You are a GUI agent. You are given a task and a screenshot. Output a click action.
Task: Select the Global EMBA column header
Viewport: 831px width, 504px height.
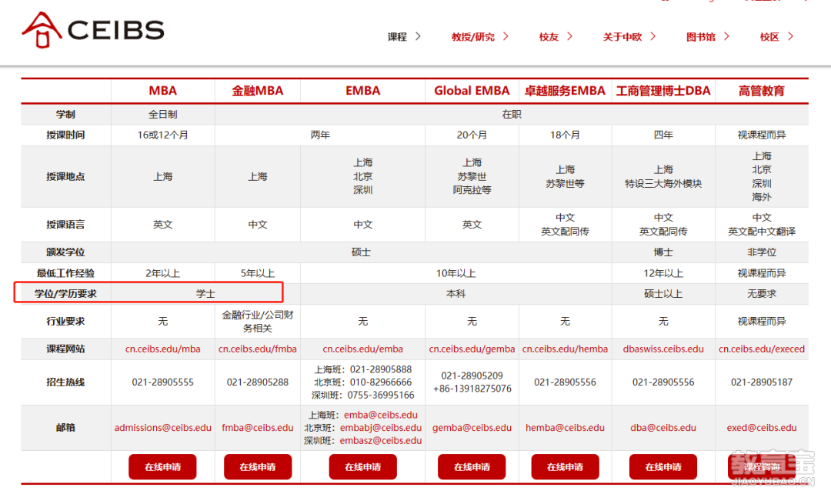[x=472, y=91]
